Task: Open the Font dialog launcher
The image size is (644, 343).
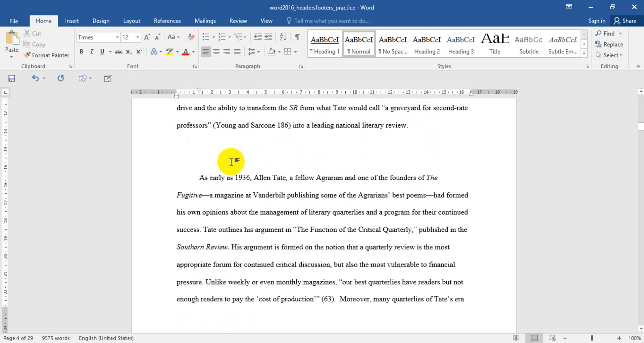Action: [x=195, y=67]
